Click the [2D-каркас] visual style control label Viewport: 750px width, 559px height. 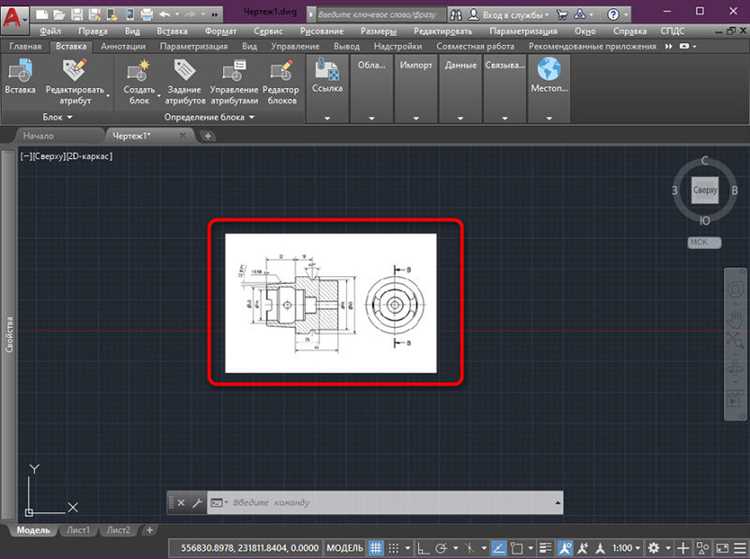[x=89, y=156]
